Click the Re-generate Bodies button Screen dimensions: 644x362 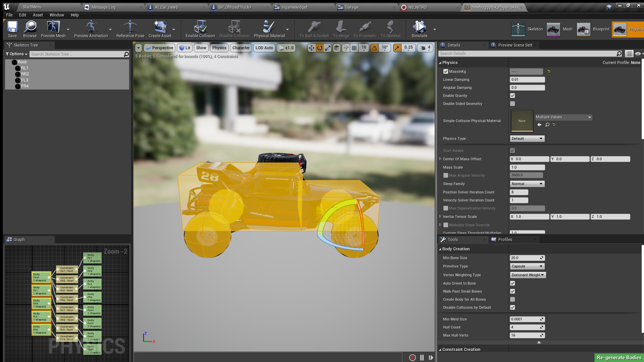(x=619, y=358)
